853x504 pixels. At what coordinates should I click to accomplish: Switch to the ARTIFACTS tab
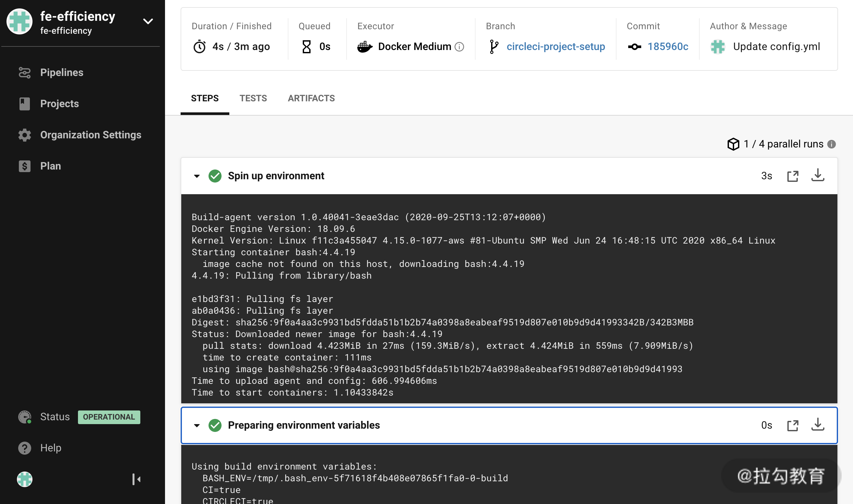(311, 98)
